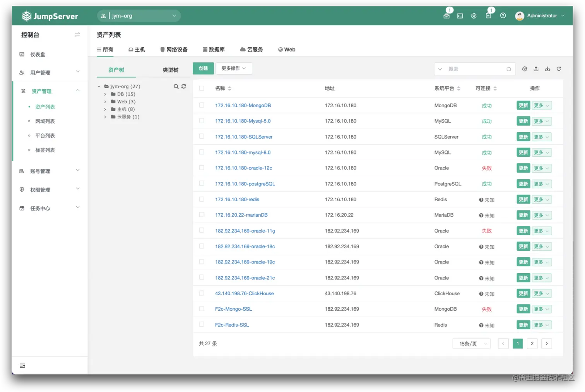The height and width of the screenshot is (392, 585).
Task: Click the search magnifier icon in search box
Action: coord(509,69)
